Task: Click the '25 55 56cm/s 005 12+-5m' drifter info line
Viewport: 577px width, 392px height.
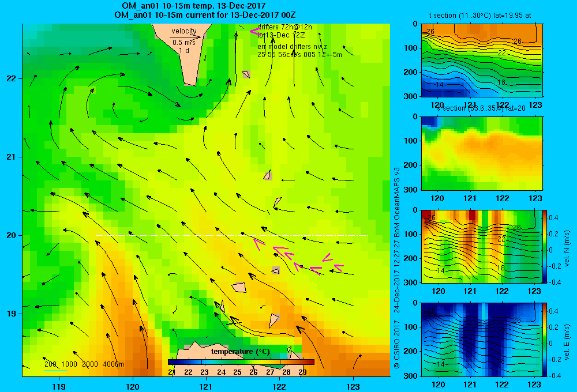Action: tap(299, 55)
